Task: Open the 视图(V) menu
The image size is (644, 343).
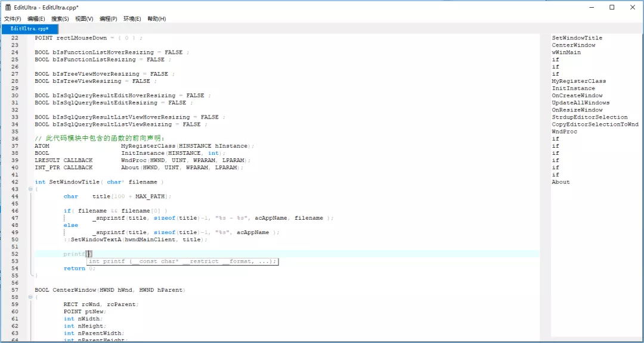Action: coord(84,19)
